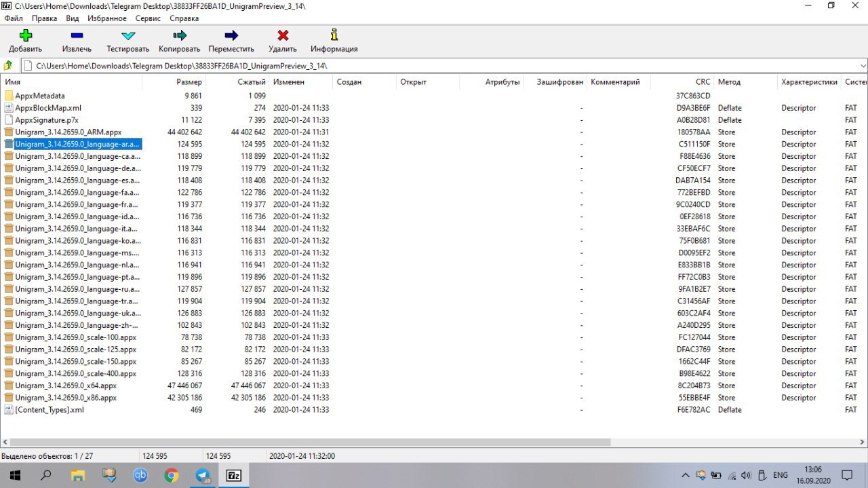Sort by the Размер column header

point(174,82)
